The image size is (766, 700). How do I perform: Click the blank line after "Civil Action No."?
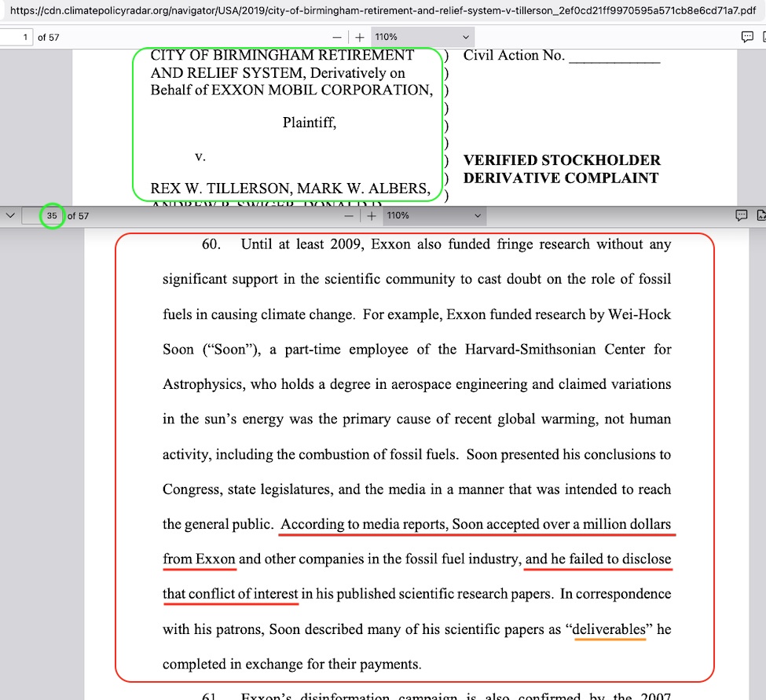[x=614, y=57]
